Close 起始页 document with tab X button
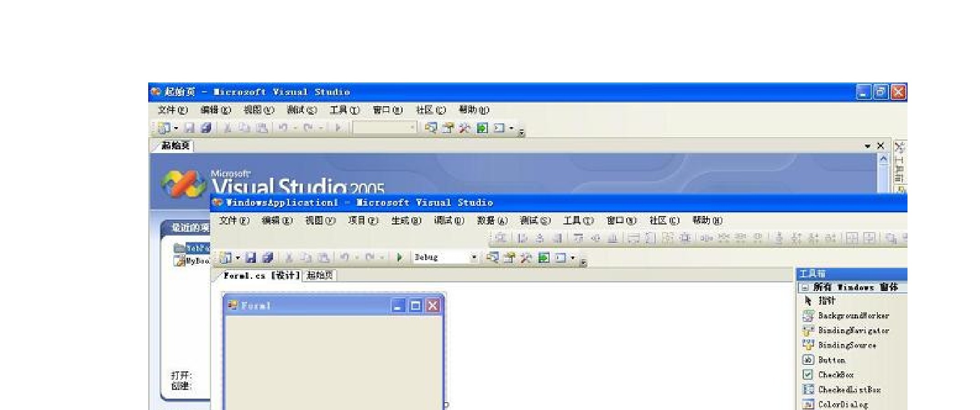This screenshot has height=410, width=980. 881,146
